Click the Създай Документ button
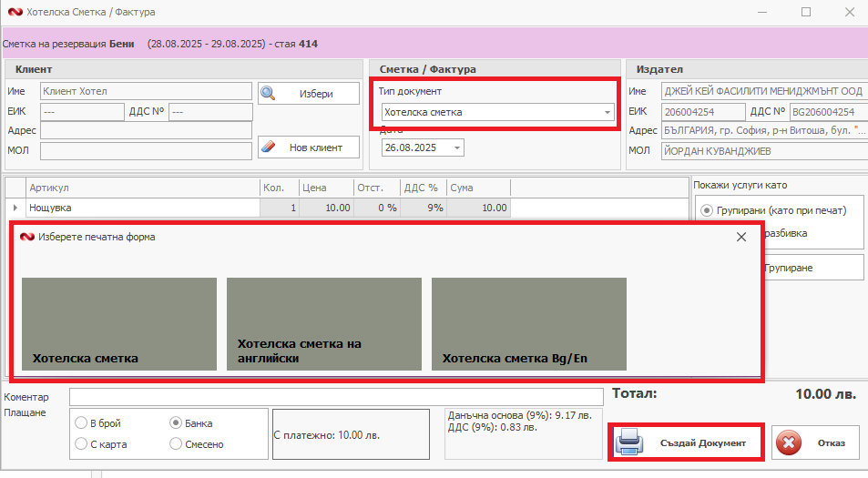 [x=687, y=442]
